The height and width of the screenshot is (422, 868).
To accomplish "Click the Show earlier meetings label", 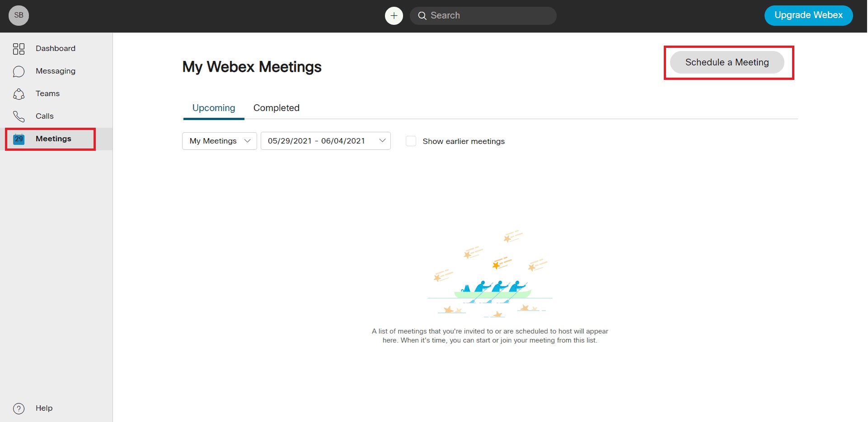I will pyautogui.click(x=464, y=141).
